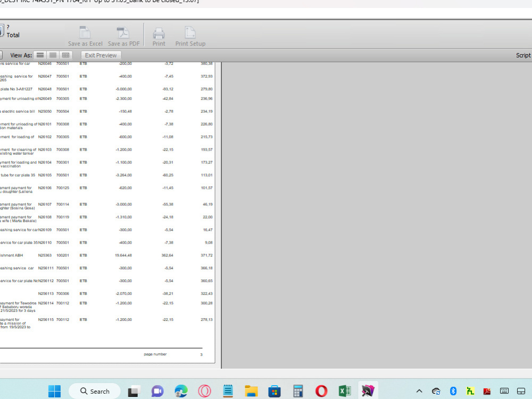Open File Explorer from the taskbar
Viewport: 532px width, 399px height.
click(251, 391)
